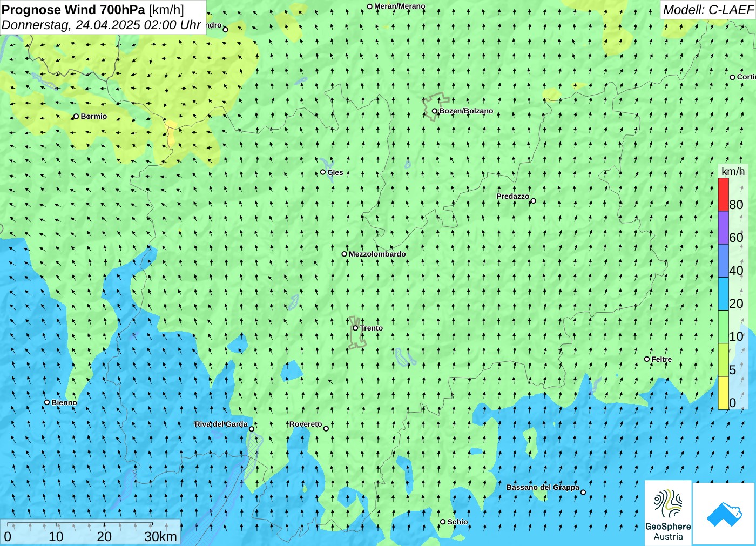Click the Cles town marker
This screenshot has width=756, height=546.
click(323, 172)
